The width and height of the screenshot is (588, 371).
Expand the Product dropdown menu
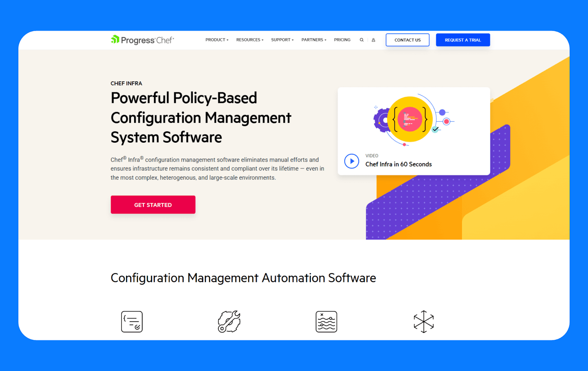click(217, 40)
